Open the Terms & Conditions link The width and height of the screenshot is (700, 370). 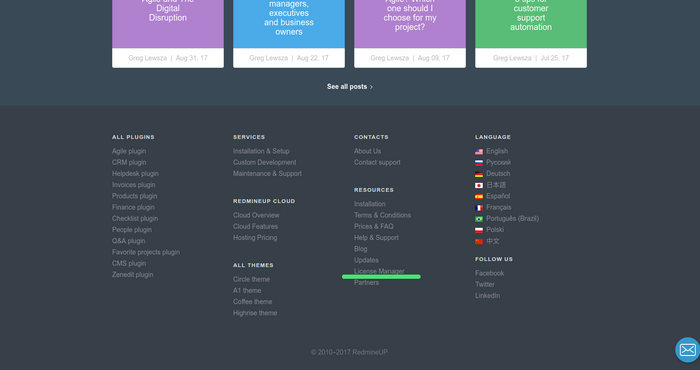[383, 215]
